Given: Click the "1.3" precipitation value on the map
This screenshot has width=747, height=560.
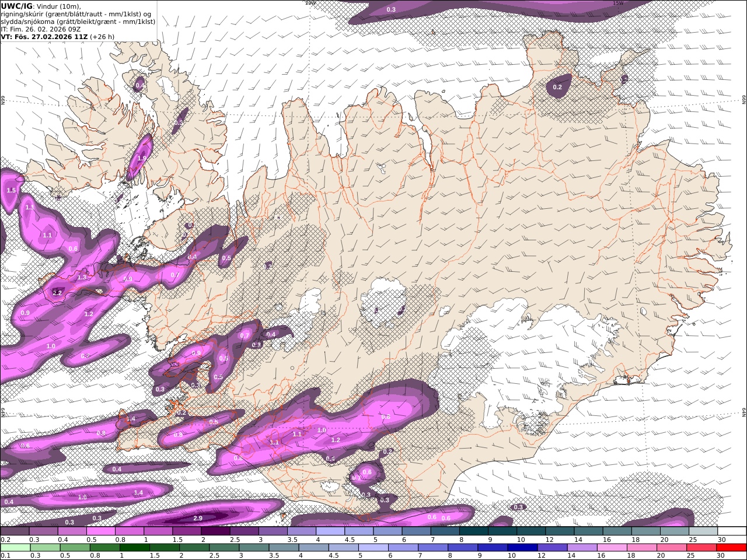Looking at the screenshot, I should point(82,278).
